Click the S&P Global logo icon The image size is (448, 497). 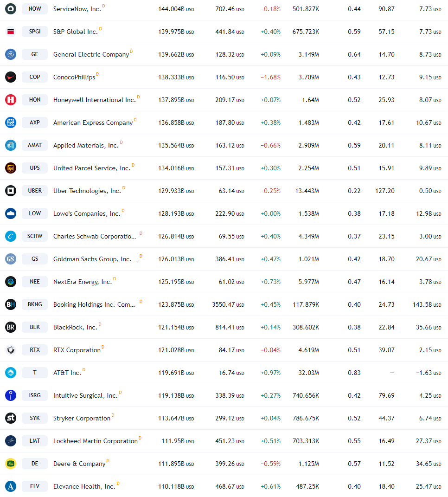11,32
